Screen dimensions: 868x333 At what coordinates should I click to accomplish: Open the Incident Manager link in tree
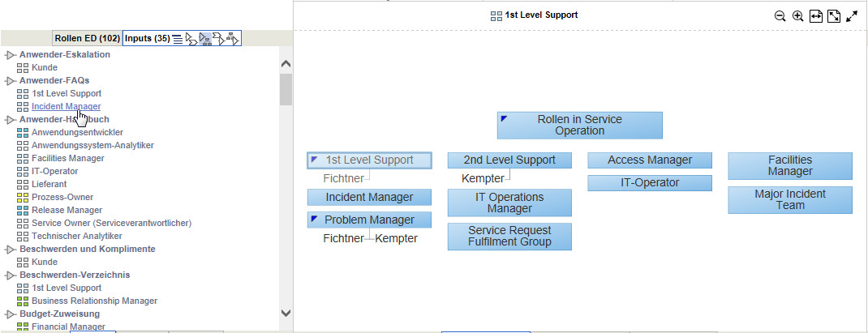tap(67, 106)
